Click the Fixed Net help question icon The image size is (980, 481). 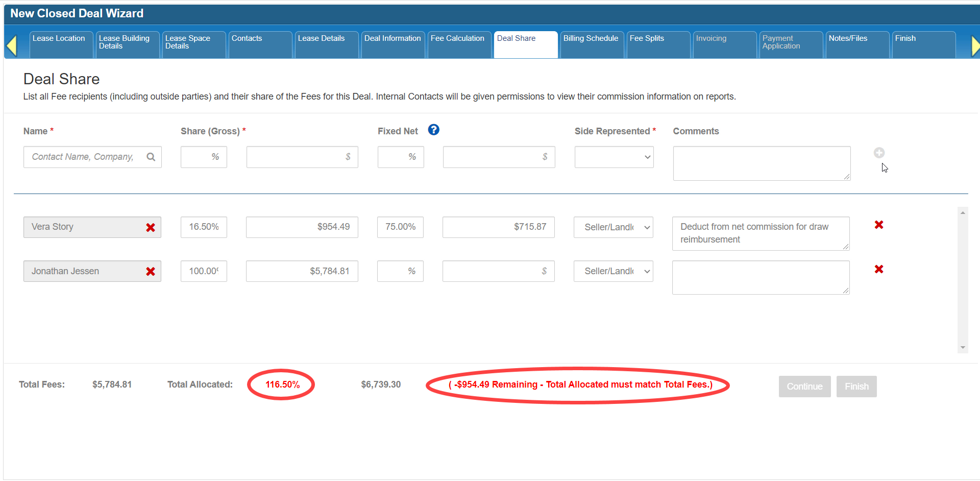click(x=433, y=130)
